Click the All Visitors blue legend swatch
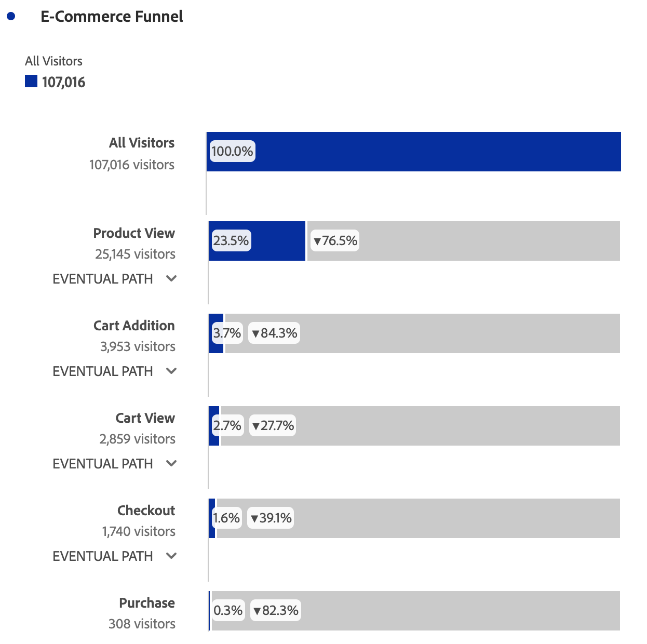Image resolution: width=647 pixels, height=644 pixels. click(x=31, y=81)
